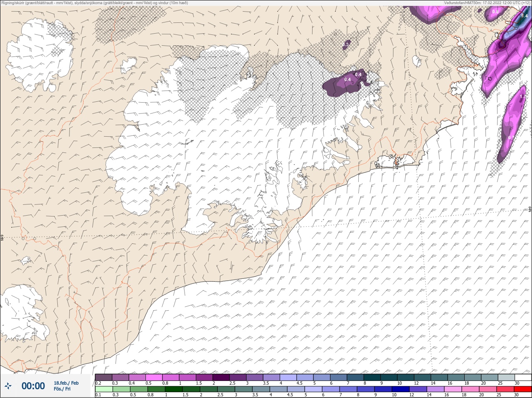Click the 0.3 precipitation value on the map
This screenshot has width=532, height=398.
(346, 44)
